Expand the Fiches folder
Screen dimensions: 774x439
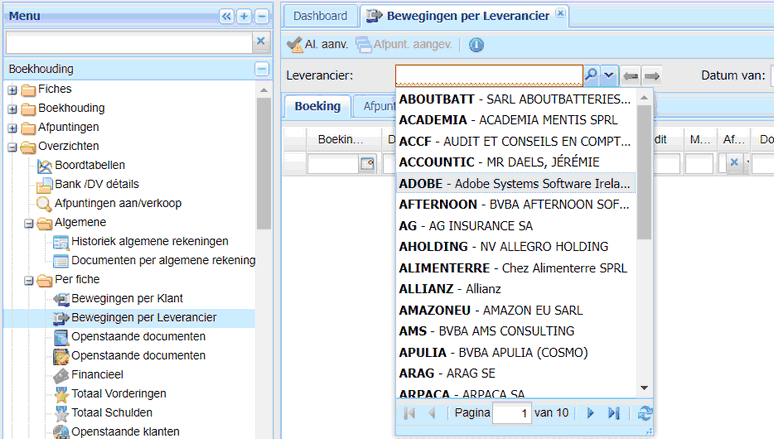[12, 90]
